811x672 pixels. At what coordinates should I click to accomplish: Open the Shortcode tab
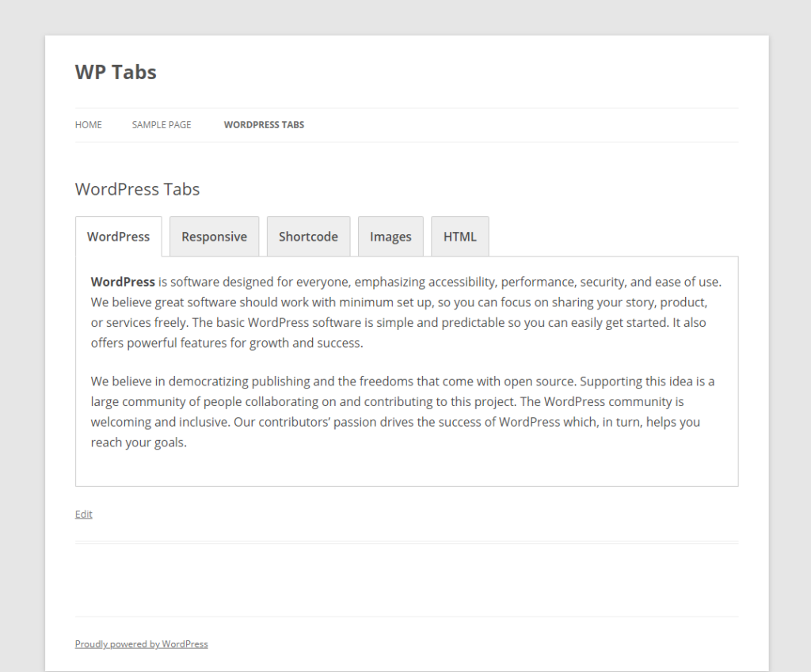tap(308, 236)
